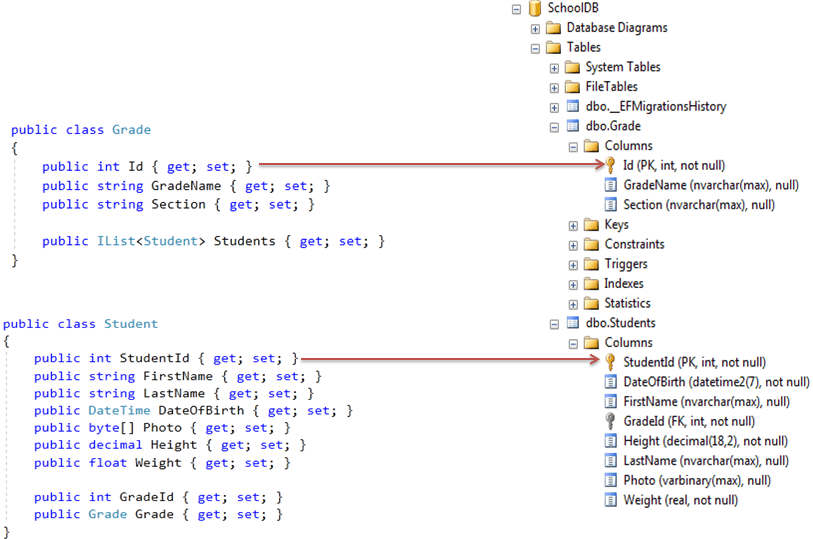Viewport: 813px width, 539px height.
Task: Collapse the Columns folder under dbo.Students
Action: 573,344
